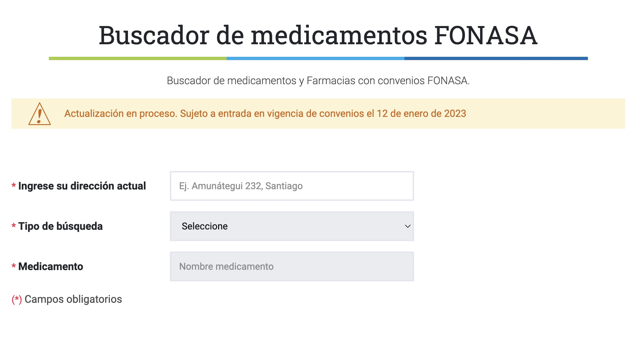The image size is (644, 348).
Task: Click the Campos obligatorios note
Action: point(73,299)
